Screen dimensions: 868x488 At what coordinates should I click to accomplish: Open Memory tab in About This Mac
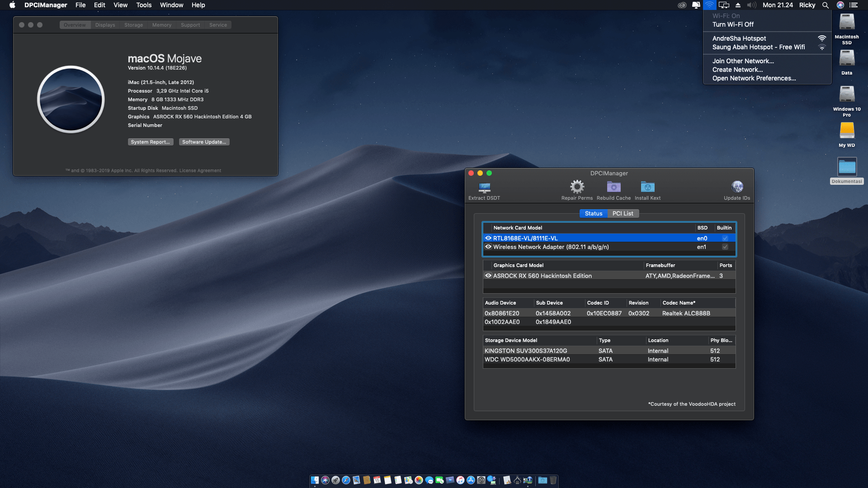coord(162,25)
